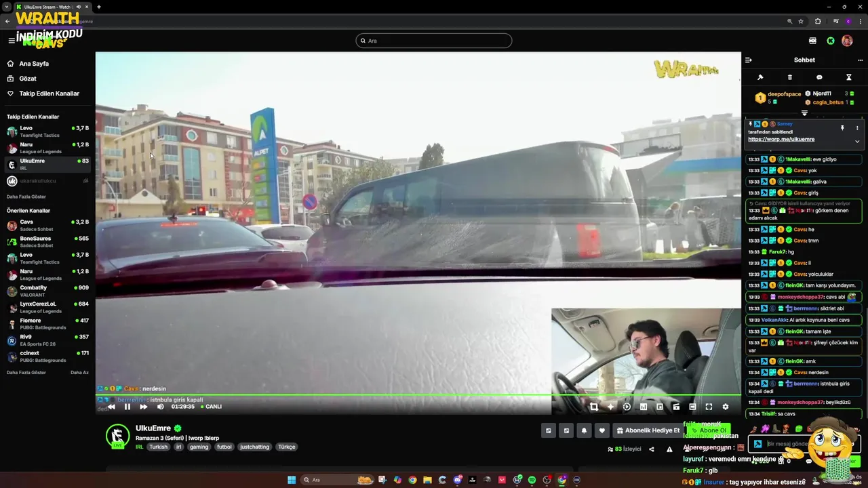The image size is (868, 488).
Task: Open Chrome from the Windows taskbar
Action: (x=412, y=480)
